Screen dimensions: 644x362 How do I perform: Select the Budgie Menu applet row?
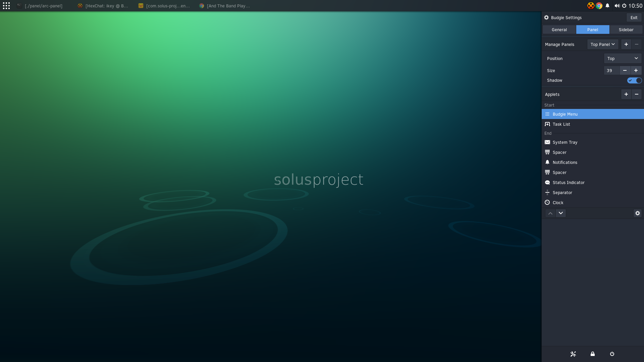pyautogui.click(x=593, y=114)
